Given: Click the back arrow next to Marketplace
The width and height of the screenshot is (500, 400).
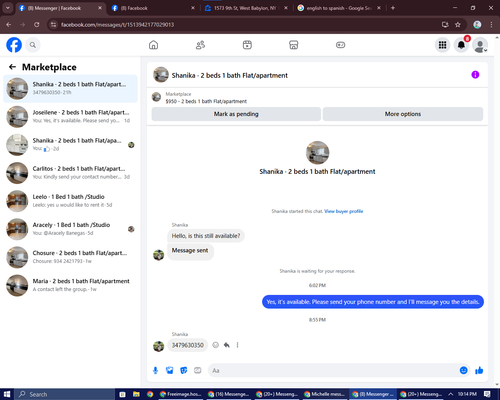Looking at the screenshot, I should click(x=12, y=67).
